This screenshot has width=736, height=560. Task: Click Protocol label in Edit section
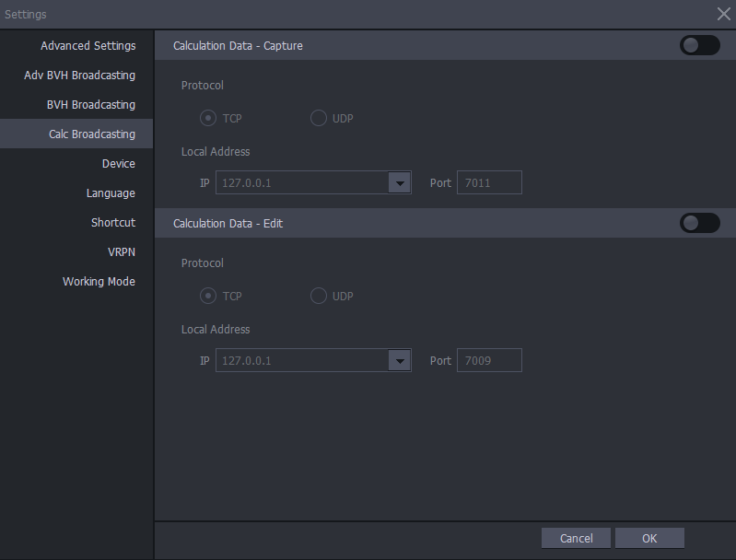click(203, 263)
